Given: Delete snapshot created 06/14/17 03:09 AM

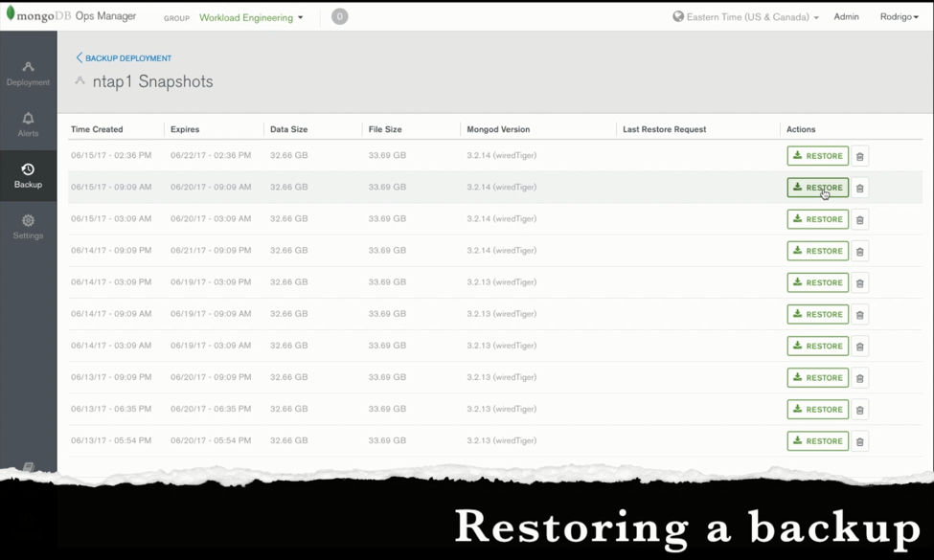Looking at the screenshot, I should point(859,347).
